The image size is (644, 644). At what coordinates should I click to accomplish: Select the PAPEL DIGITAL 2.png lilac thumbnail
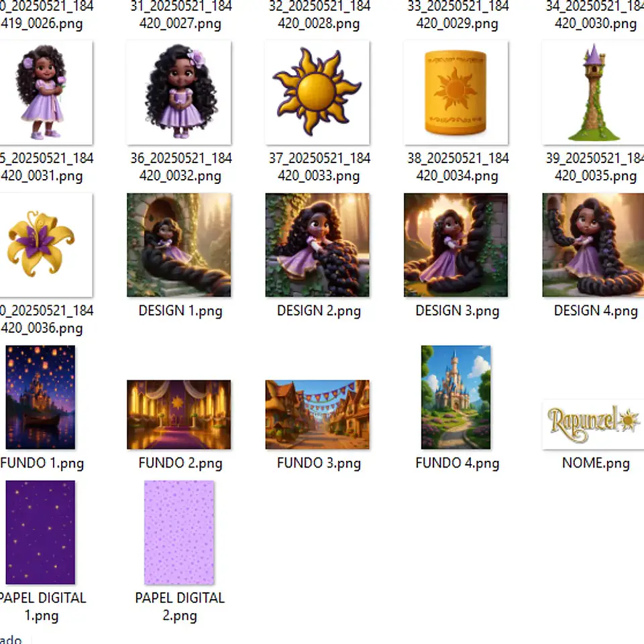179,532
